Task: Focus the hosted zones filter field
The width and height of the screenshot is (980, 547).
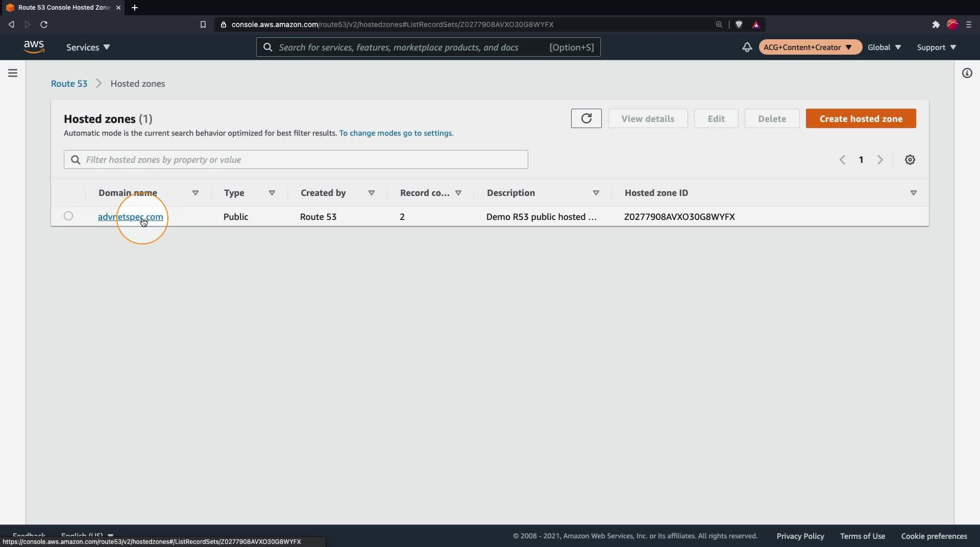Action: [296, 160]
